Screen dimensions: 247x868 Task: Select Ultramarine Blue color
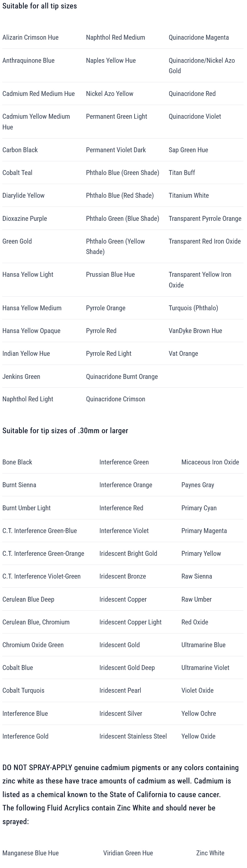(x=203, y=645)
